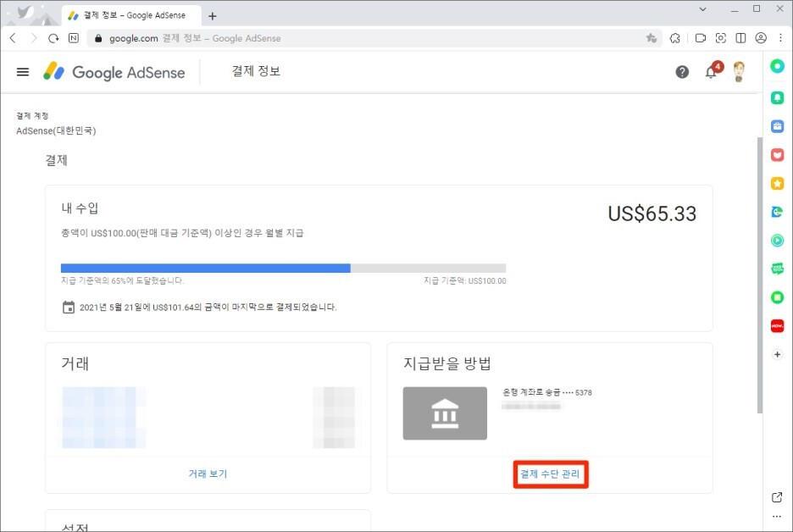Click the 내 수입 card title

pos(80,208)
